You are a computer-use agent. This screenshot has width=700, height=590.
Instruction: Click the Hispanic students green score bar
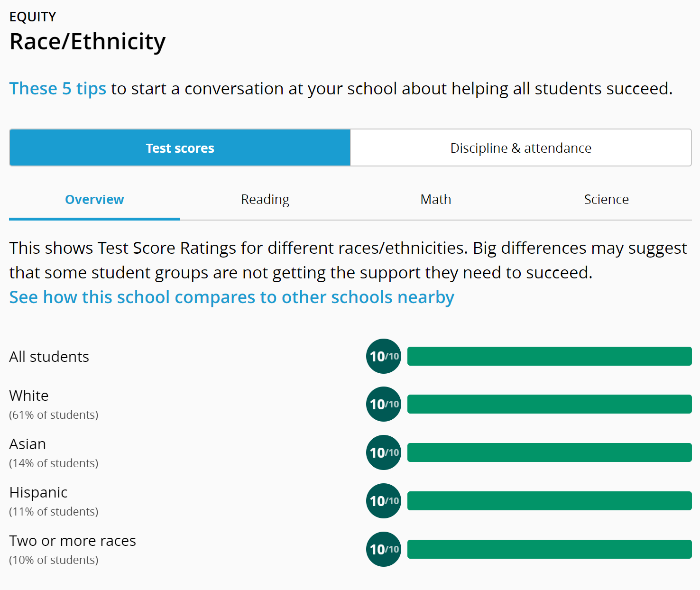pyautogui.click(x=549, y=501)
